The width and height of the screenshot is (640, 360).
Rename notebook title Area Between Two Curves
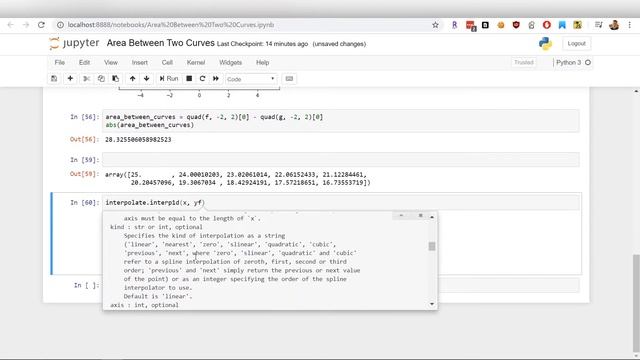coord(160,43)
